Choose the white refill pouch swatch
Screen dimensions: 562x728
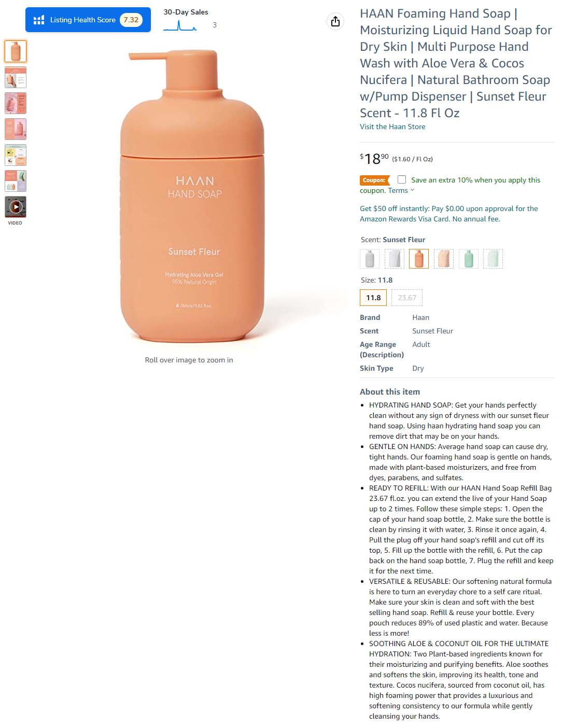coord(395,259)
